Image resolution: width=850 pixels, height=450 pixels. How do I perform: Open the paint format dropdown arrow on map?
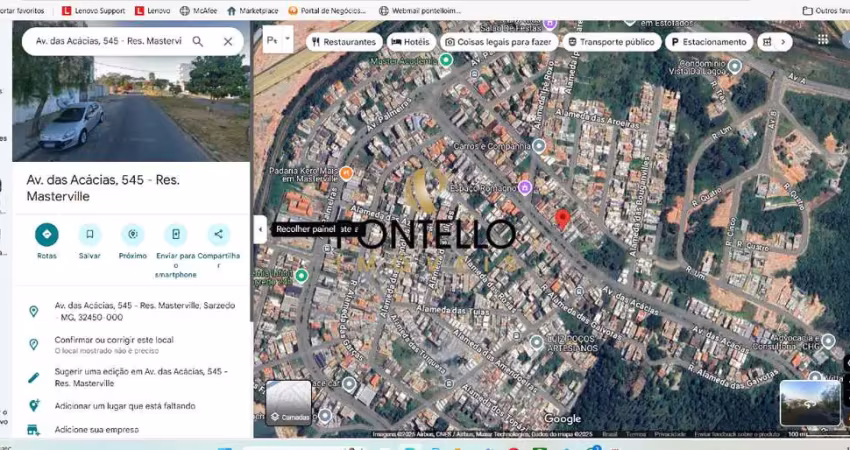(288, 40)
